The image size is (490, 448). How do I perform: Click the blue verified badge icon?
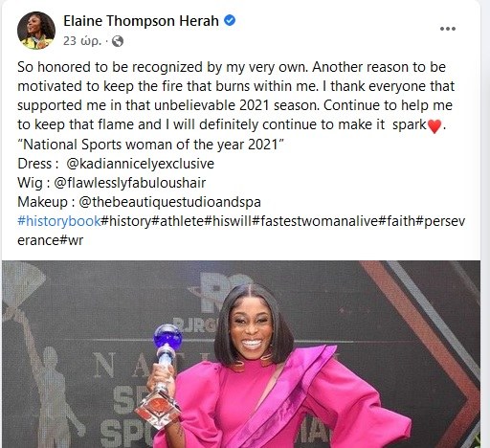pyautogui.click(x=230, y=21)
